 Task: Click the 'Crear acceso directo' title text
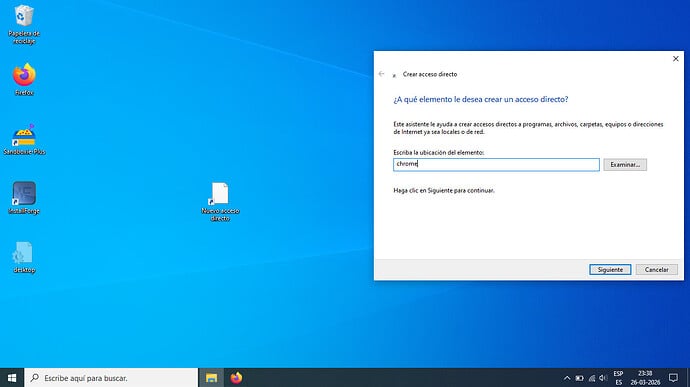[x=430, y=74]
